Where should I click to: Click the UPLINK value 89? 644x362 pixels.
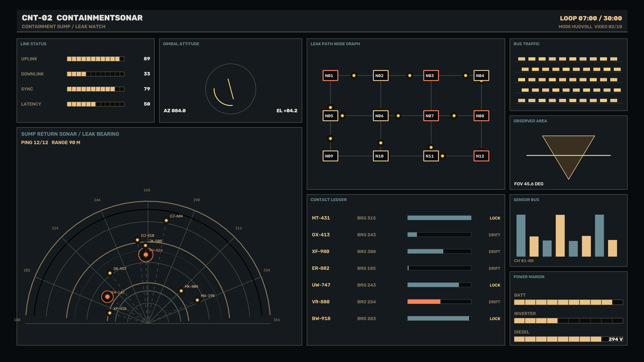tap(147, 59)
